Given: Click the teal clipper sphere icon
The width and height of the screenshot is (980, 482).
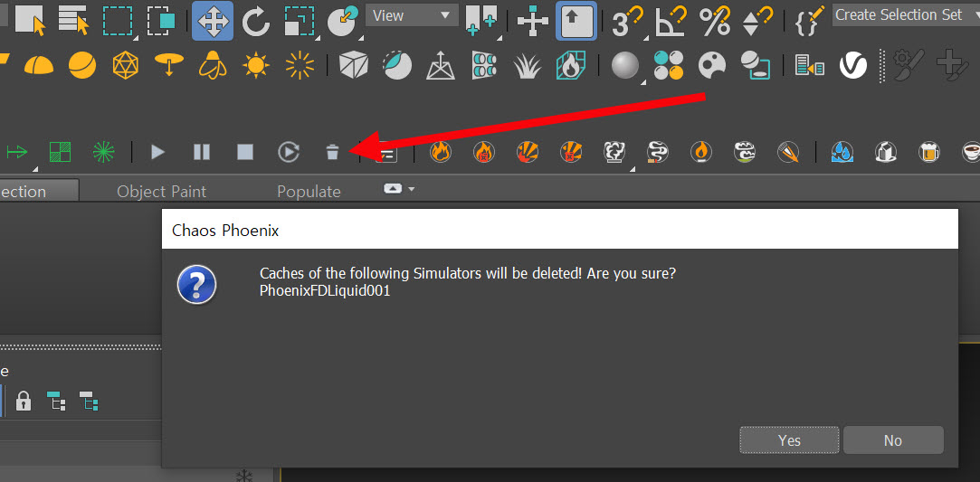Looking at the screenshot, I should [397, 65].
